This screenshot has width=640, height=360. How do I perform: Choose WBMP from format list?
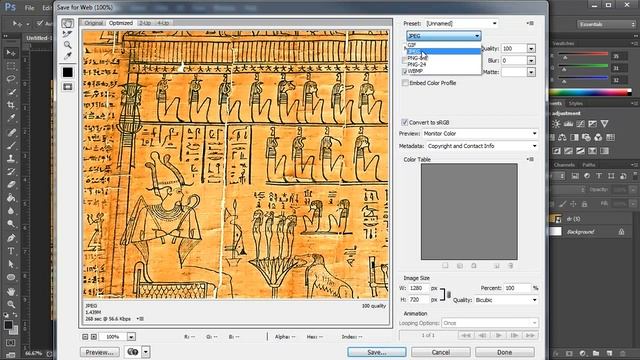pyautogui.click(x=444, y=71)
